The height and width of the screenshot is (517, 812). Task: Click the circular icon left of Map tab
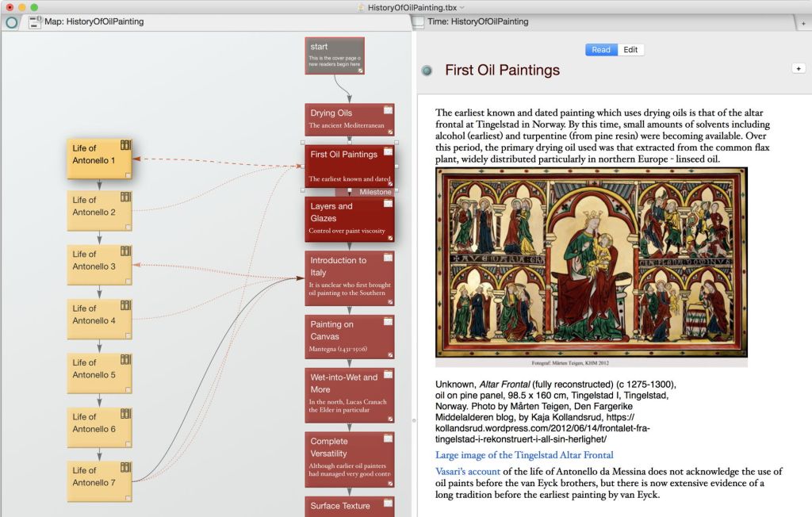(x=11, y=22)
